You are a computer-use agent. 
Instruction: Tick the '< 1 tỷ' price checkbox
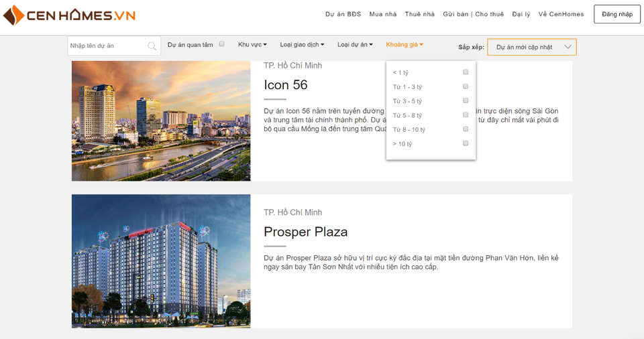point(466,72)
